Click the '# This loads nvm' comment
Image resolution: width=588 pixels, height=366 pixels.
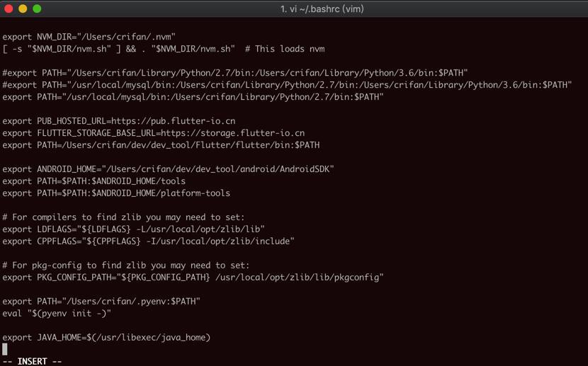click(285, 49)
